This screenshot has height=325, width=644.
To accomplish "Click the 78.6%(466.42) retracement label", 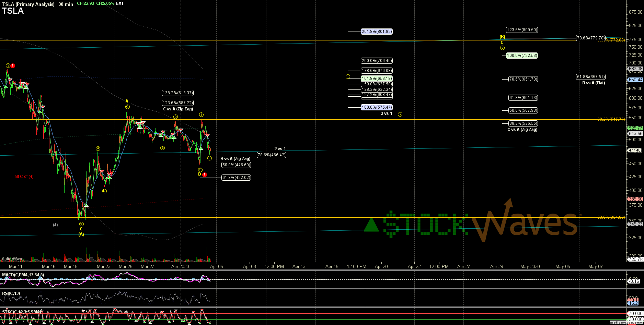I will pyautogui.click(x=272, y=155).
